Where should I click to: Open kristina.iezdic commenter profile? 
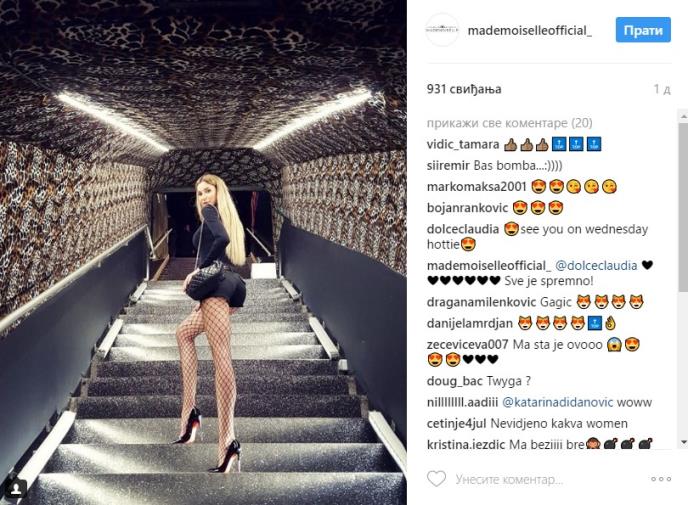[466, 444]
